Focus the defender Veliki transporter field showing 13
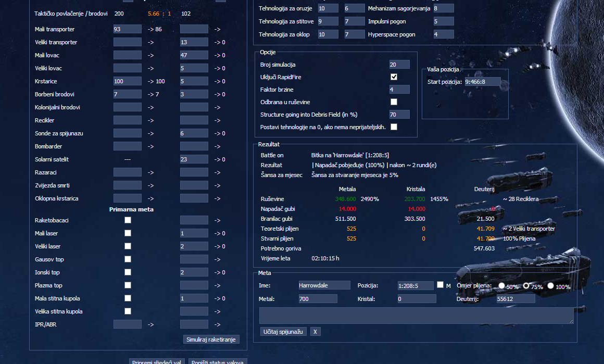Screen dimensions: 604x364 click(194, 42)
